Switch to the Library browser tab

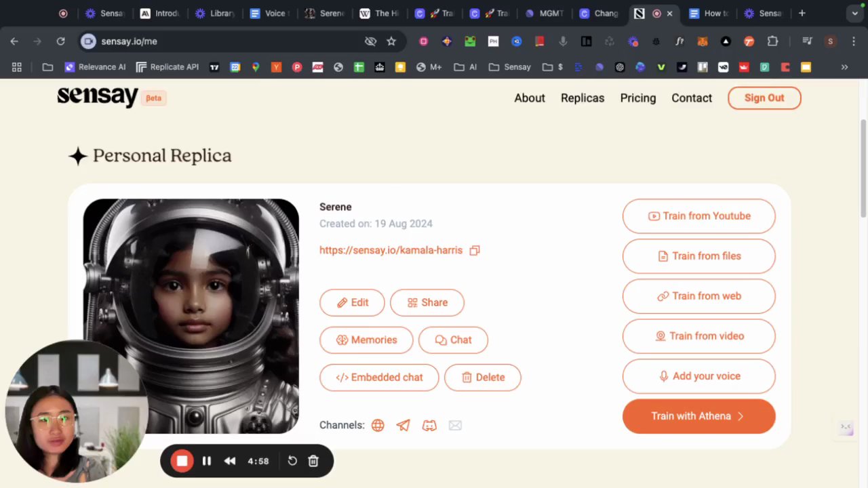(x=214, y=13)
